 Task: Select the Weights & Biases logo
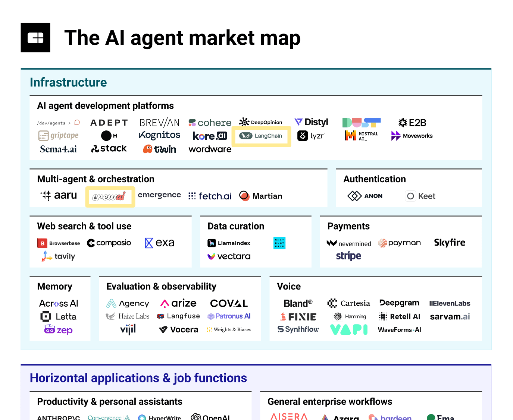(x=229, y=329)
